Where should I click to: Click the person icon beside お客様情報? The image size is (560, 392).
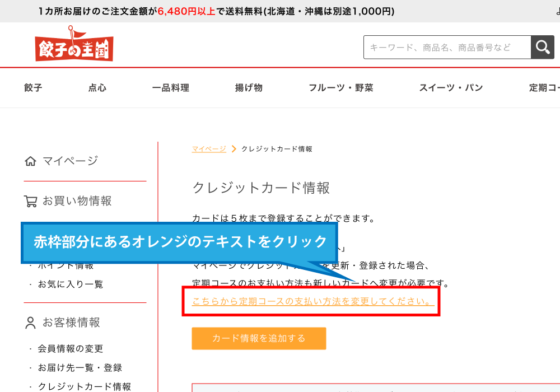(30, 323)
